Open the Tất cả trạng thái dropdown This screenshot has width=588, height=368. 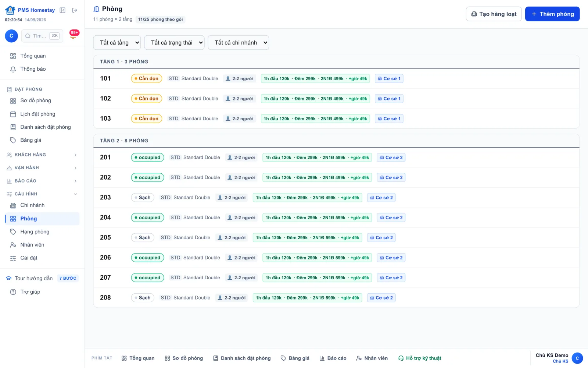tap(174, 43)
